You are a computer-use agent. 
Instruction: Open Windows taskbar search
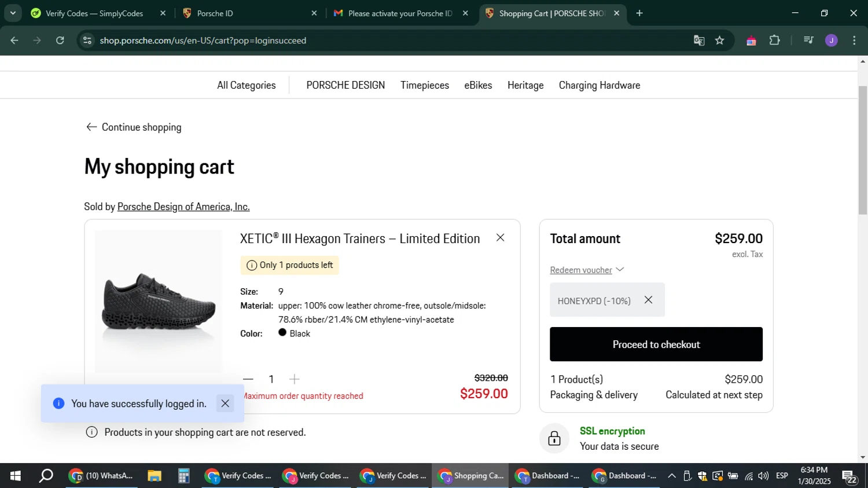[x=46, y=476]
